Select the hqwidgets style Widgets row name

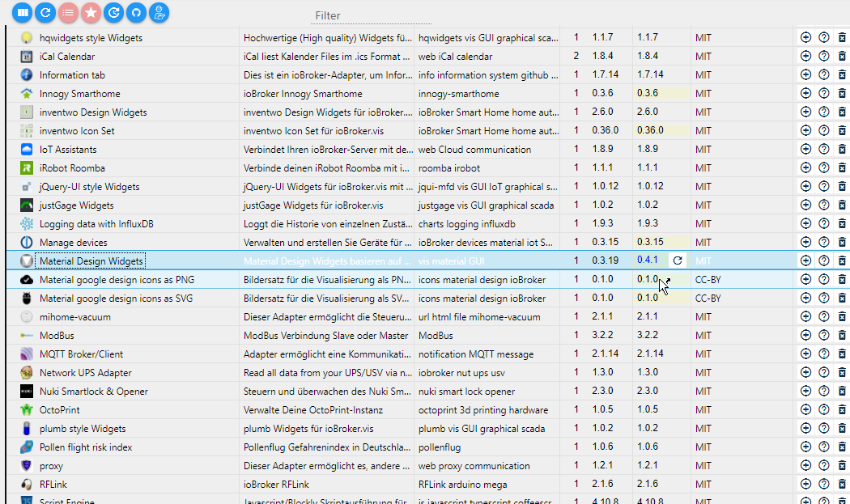(91, 38)
